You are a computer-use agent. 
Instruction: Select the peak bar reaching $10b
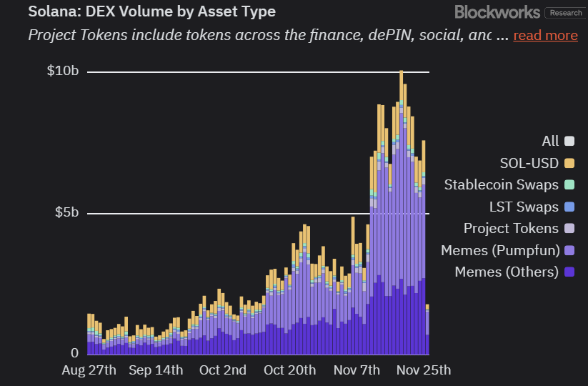pyautogui.click(x=402, y=212)
